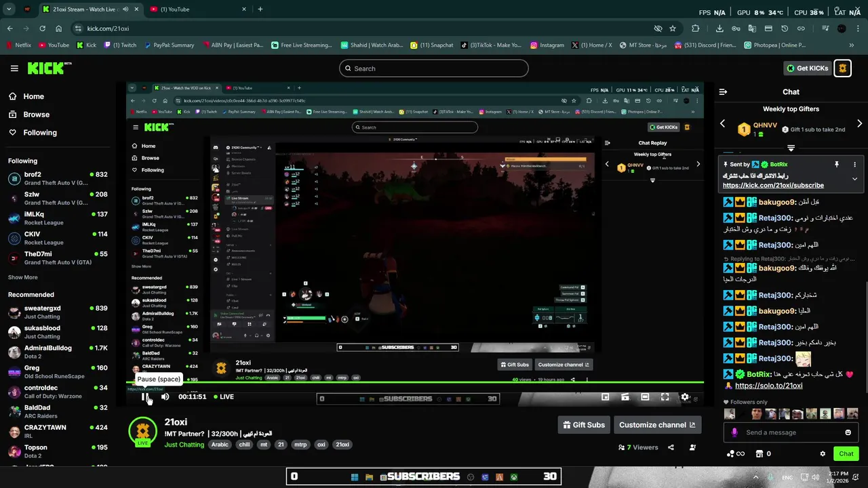
Task: Select the Arabic stream tag
Action: (x=220, y=445)
